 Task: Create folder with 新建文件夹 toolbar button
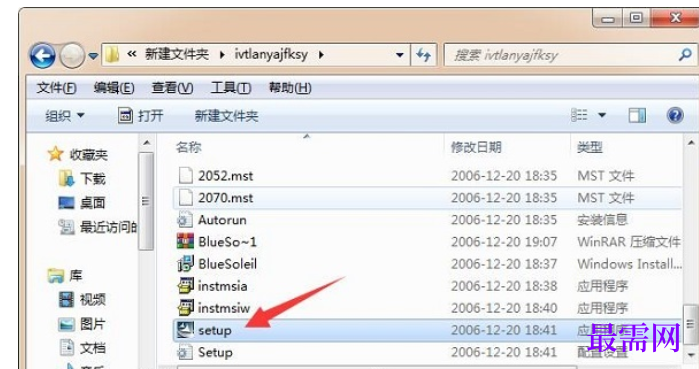pos(226,116)
